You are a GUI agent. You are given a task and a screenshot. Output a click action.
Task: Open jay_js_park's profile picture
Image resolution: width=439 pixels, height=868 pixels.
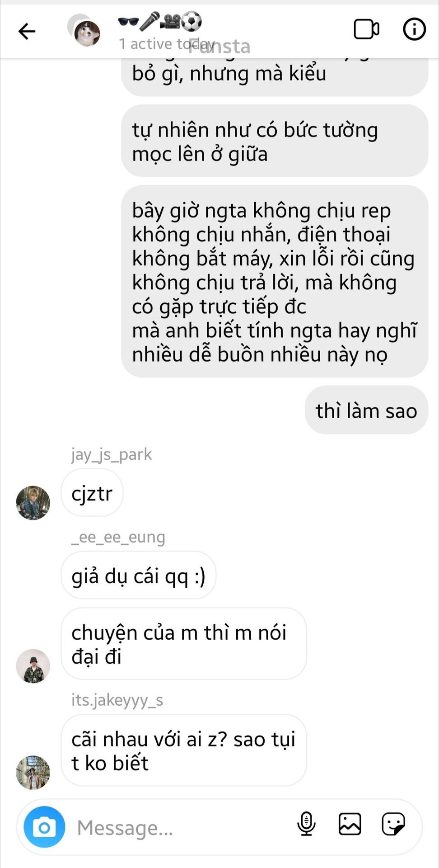[33, 503]
